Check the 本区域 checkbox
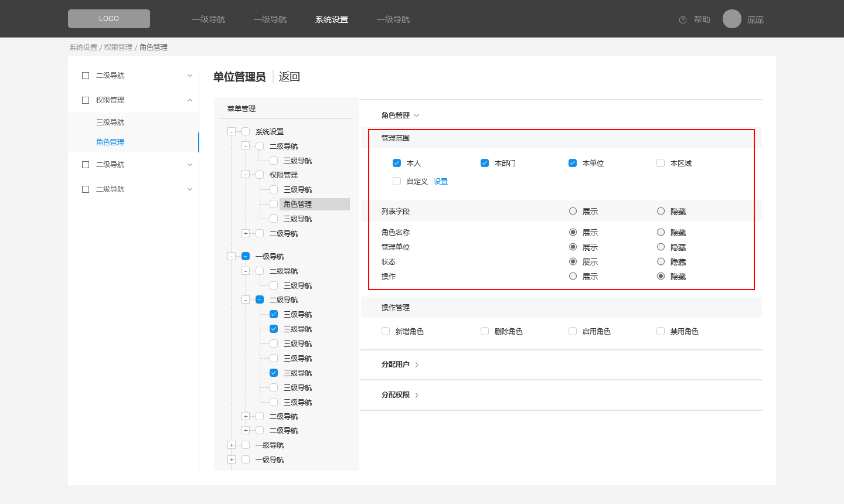Viewport: 844px width, 504px height. pyautogui.click(x=661, y=163)
